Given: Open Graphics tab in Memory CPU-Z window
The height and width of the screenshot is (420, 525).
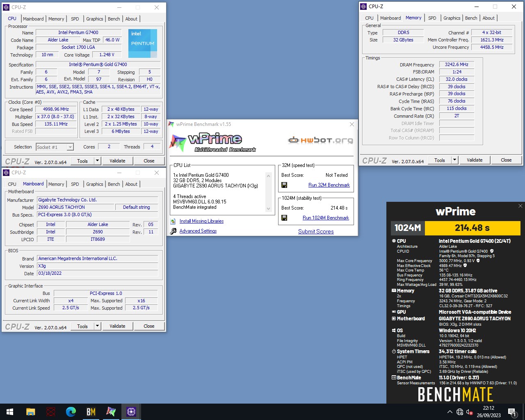Looking at the screenshot, I should click(x=452, y=18).
